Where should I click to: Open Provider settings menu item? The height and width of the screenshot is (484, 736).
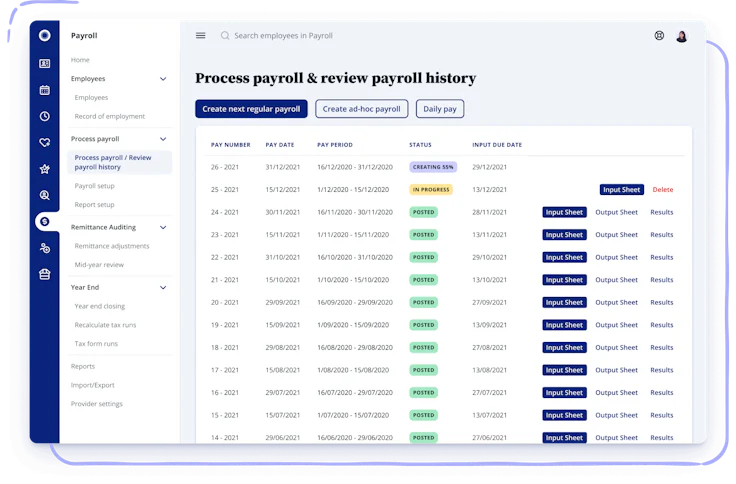point(97,404)
